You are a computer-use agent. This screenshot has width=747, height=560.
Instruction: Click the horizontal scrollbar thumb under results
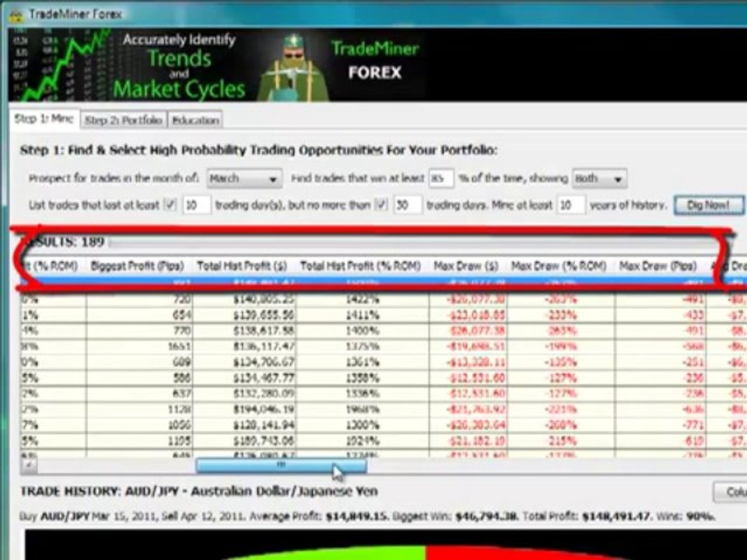(x=281, y=465)
